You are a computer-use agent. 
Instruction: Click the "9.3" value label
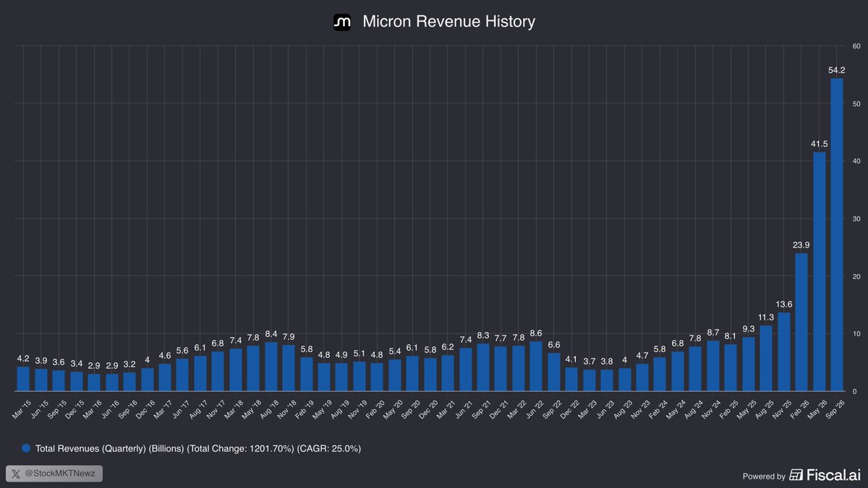[749, 329]
